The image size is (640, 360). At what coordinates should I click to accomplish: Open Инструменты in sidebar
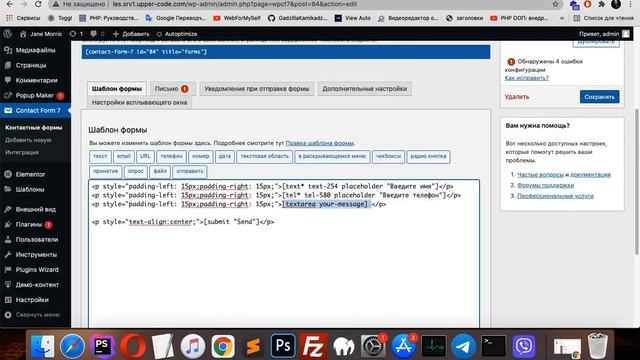pos(35,255)
